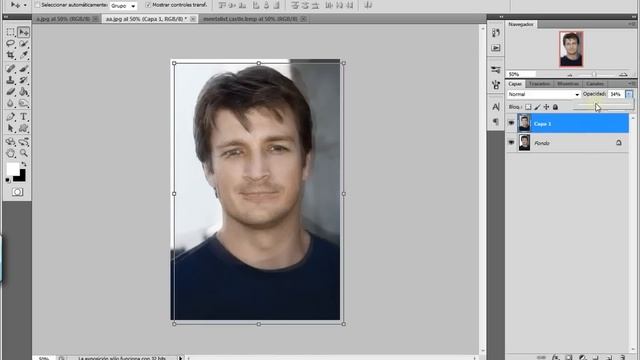This screenshot has width=640, height=360.
Task: Select the Brush tool
Action: [24, 69]
